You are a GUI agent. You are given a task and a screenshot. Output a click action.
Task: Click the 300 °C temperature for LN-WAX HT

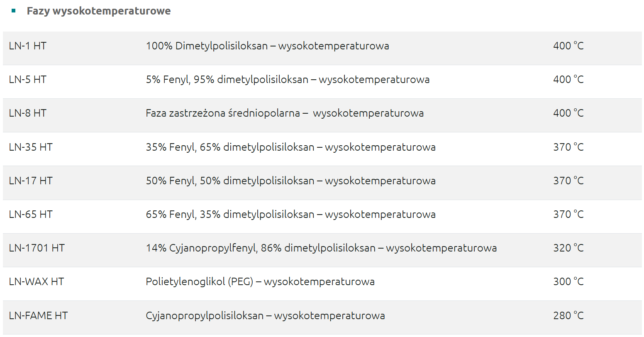coord(568,281)
